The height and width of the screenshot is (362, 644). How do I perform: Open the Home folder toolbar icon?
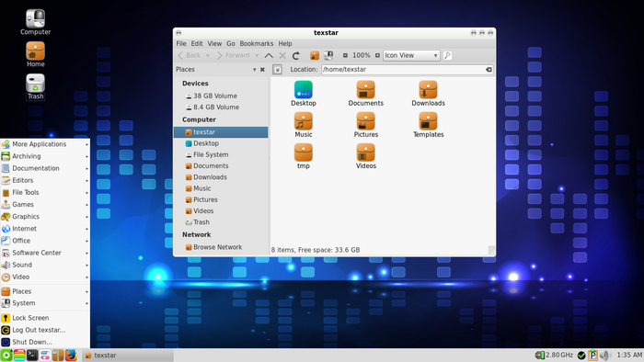point(315,55)
